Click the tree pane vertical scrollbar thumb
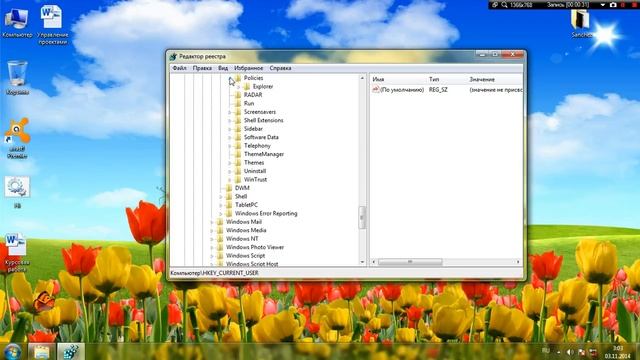Viewport: 640px width, 360px height. coord(362,218)
